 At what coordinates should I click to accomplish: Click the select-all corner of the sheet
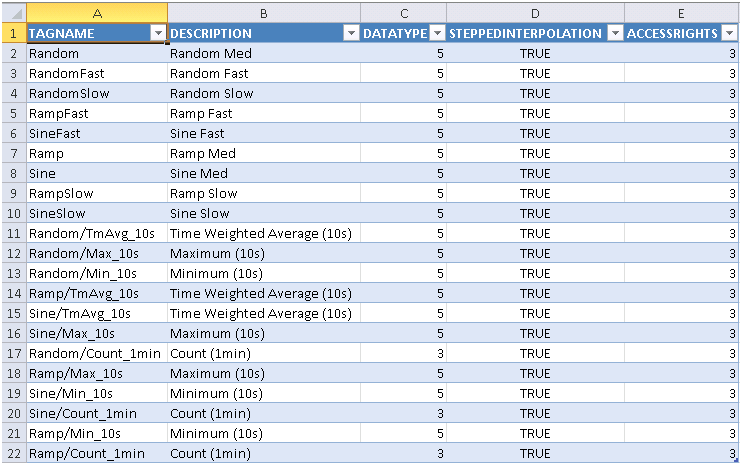coord(12,13)
